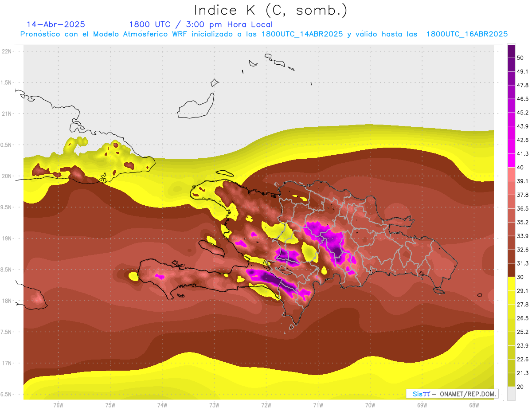
Task: Click the '18N' latitude label
Action: coord(7,301)
